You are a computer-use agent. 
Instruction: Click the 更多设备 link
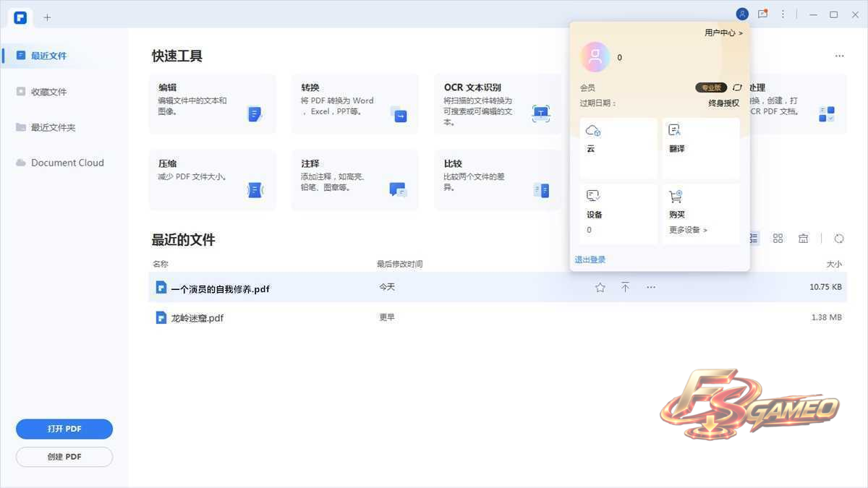tap(688, 230)
